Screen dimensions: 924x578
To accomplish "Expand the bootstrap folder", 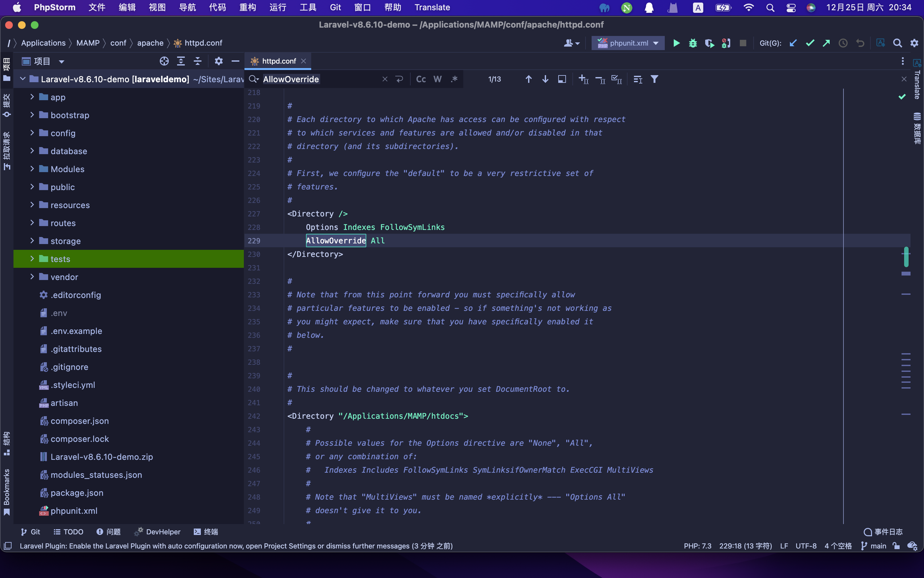I will point(32,115).
